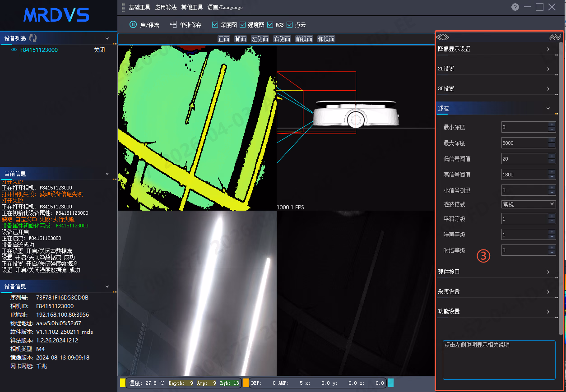Open the 其他工具 menu

tap(192, 7)
